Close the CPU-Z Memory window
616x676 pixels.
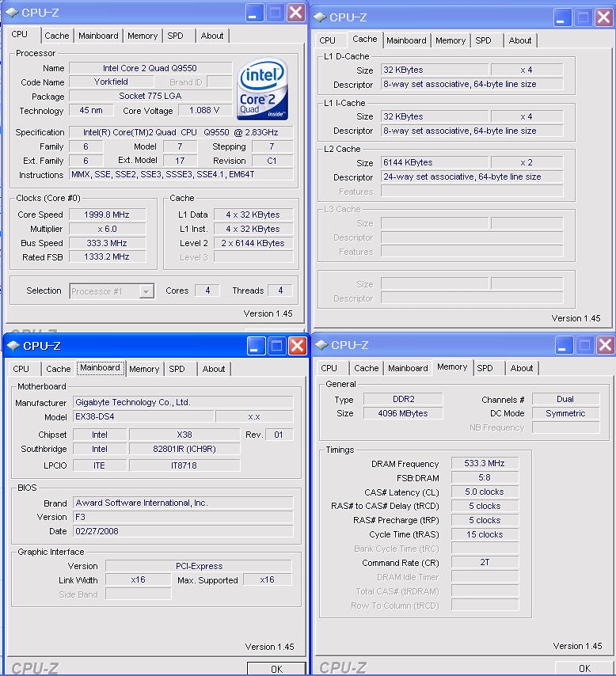click(605, 345)
